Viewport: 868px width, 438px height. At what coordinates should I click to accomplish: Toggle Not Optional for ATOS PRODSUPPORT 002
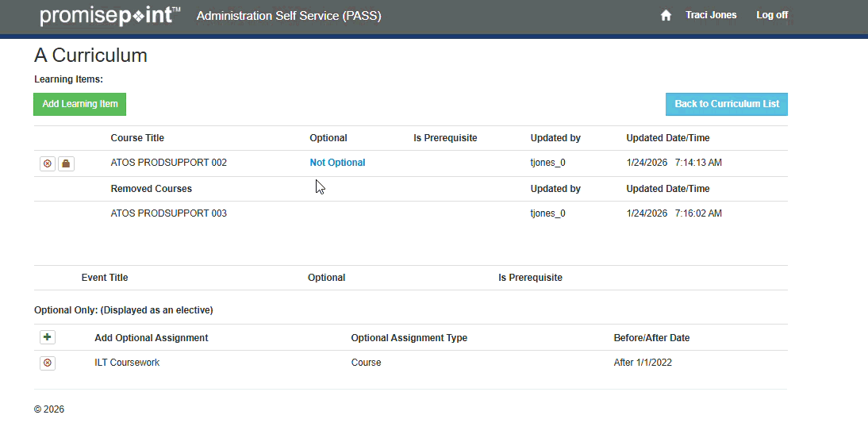[x=337, y=163]
